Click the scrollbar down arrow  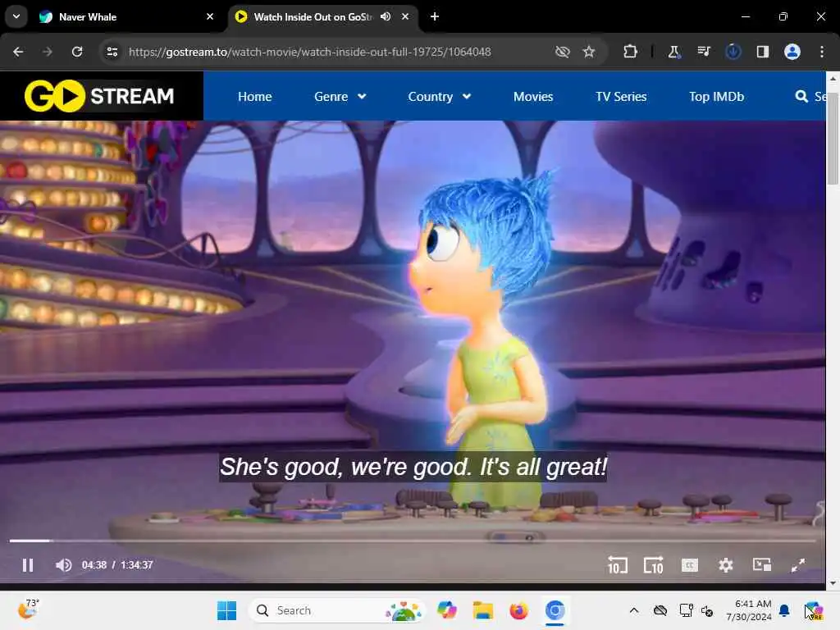point(833,583)
